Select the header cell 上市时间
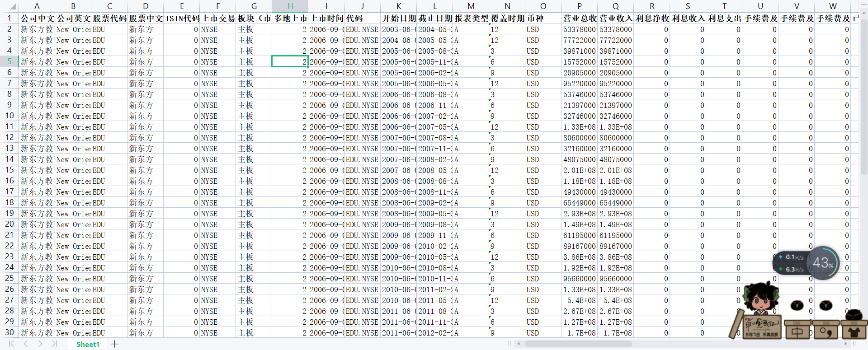Viewport: 868px width, 350px height. [326, 18]
